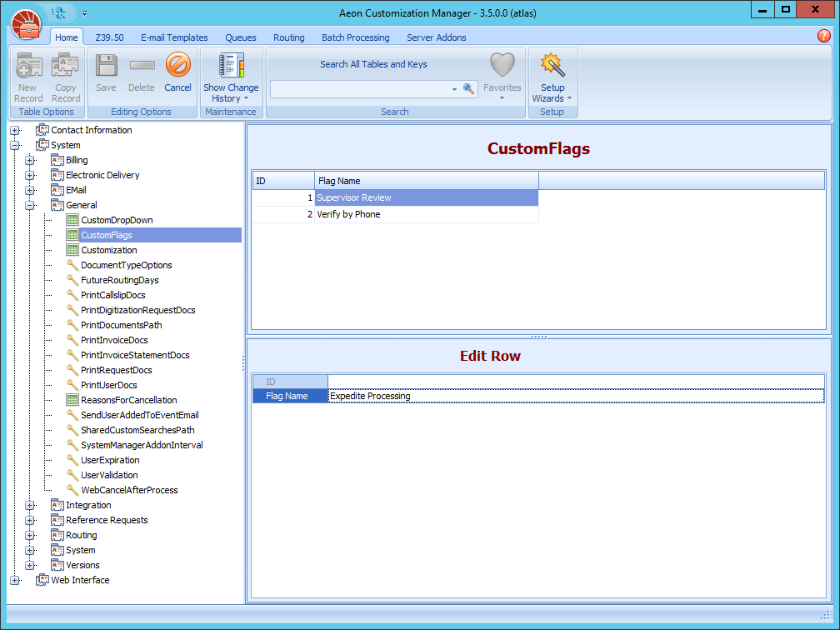Click the horizontal splitter above Edit Row
This screenshot has width=840, height=630.
pyautogui.click(x=538, y=337)
